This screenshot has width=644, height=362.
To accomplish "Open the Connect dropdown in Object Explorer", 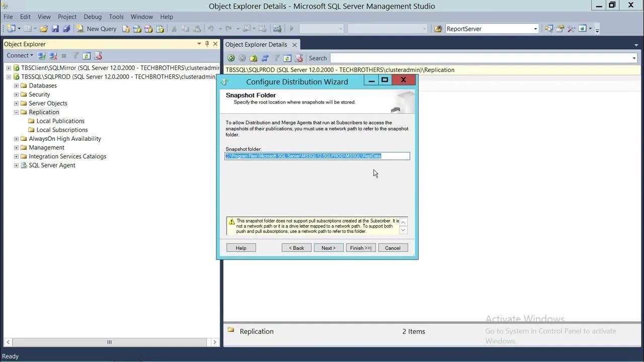I will (20, 55).
